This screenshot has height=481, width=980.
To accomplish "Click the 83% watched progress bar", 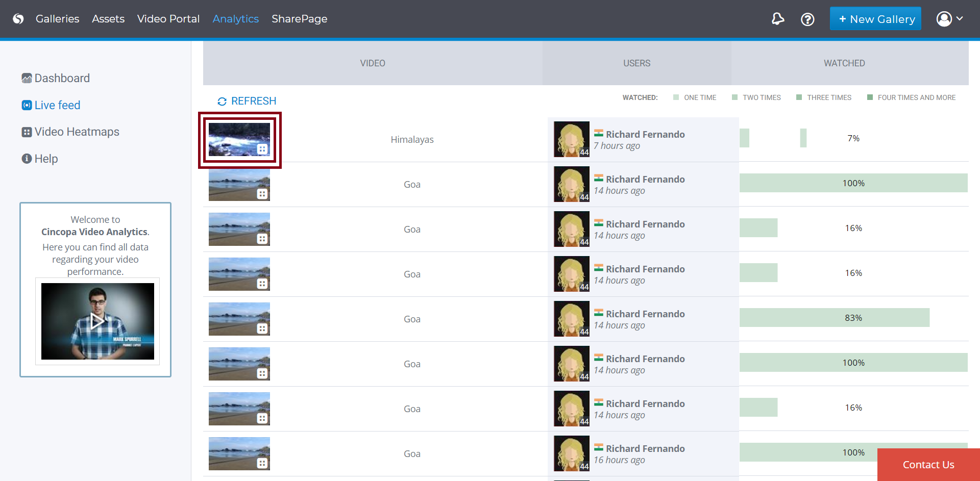I will tap(834, 318).
